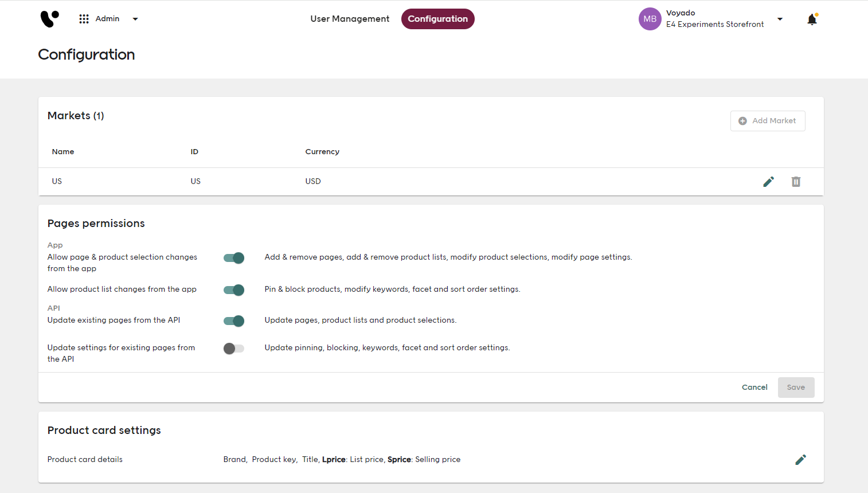Click Cancel in Pages permissions
The height and width of the screenshot is (493, 868).
click(754, 388)
